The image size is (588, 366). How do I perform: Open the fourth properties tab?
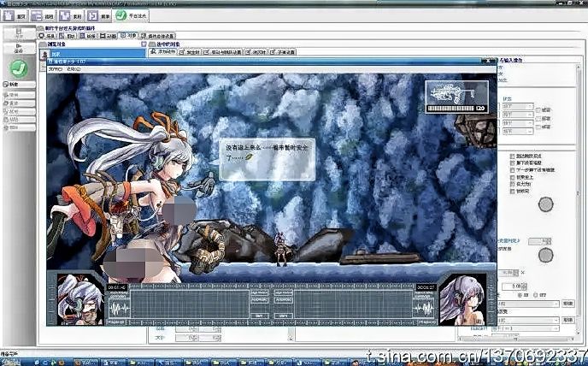[256, 52]
